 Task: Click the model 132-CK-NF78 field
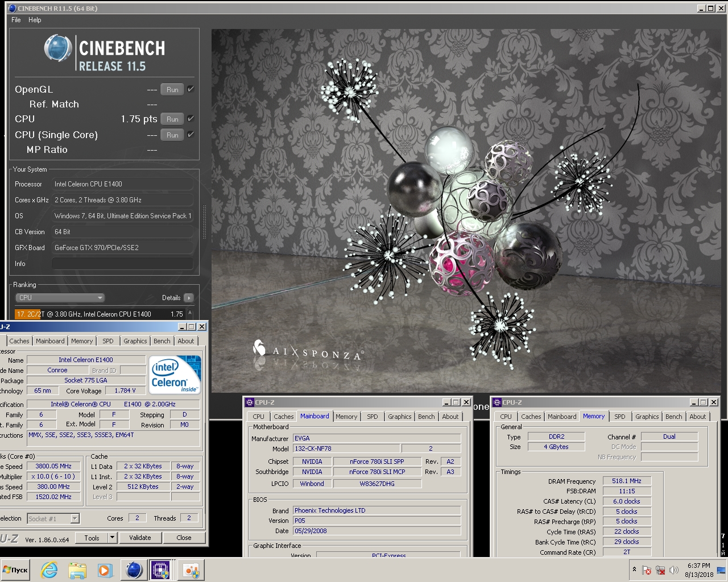[x=346, y=448]
